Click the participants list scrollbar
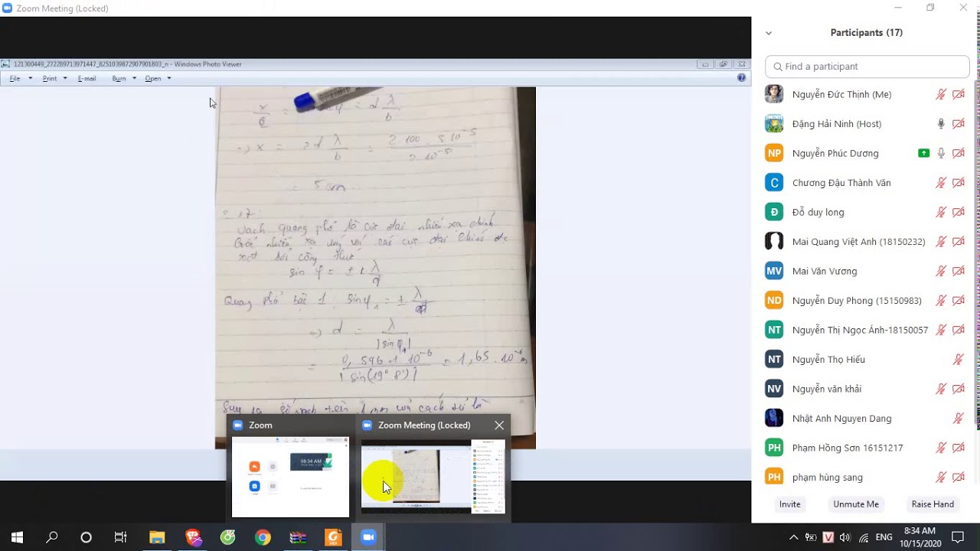Viewport: 980px width, 551px height. [976, 253]
